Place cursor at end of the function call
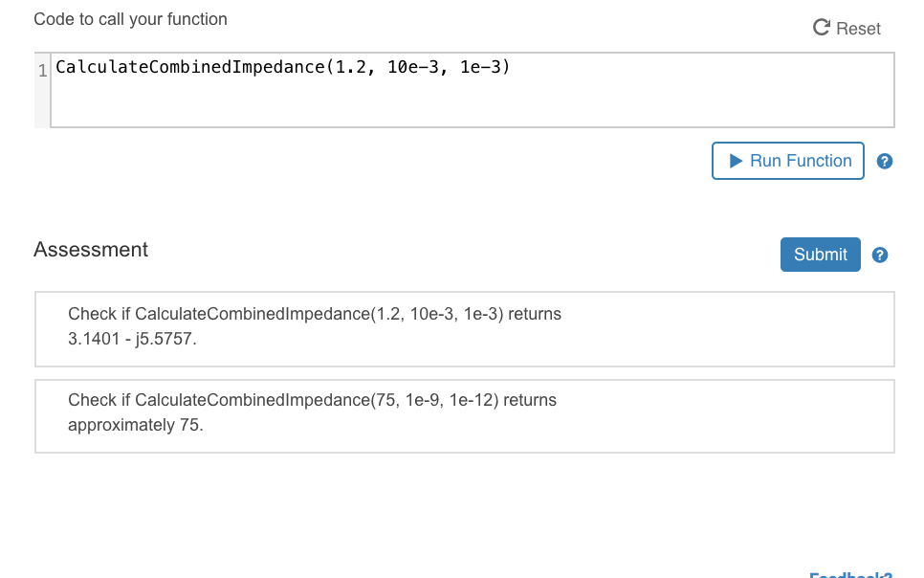Image resolution: width=924 pixels, height=578 pixels. (x=511, y=67)
